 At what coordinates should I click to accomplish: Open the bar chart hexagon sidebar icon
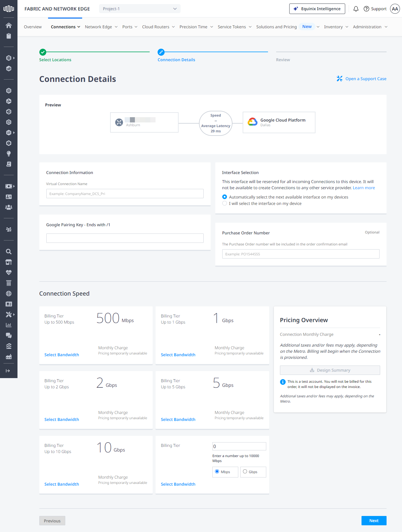[9, 69]
